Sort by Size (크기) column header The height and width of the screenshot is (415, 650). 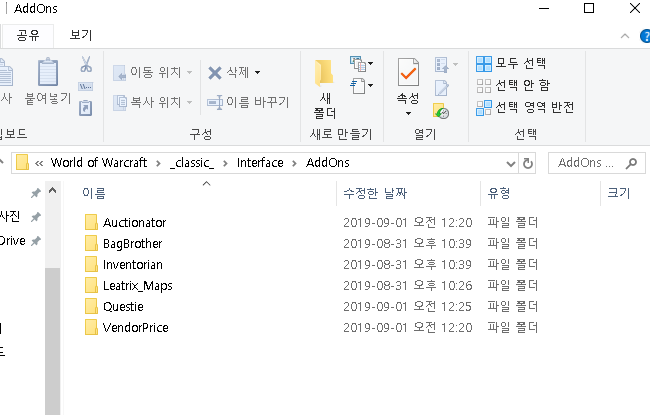click(618, 193)
